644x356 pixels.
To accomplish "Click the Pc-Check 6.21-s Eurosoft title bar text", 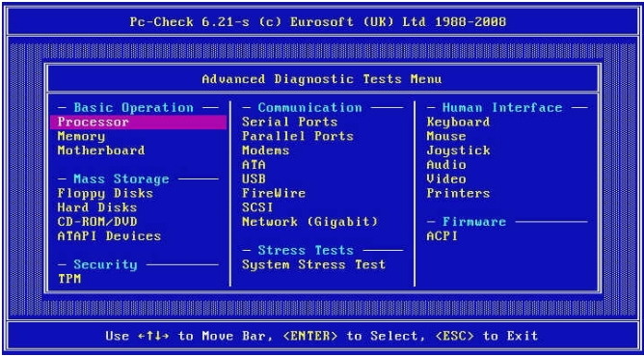I will pos(318,22).
